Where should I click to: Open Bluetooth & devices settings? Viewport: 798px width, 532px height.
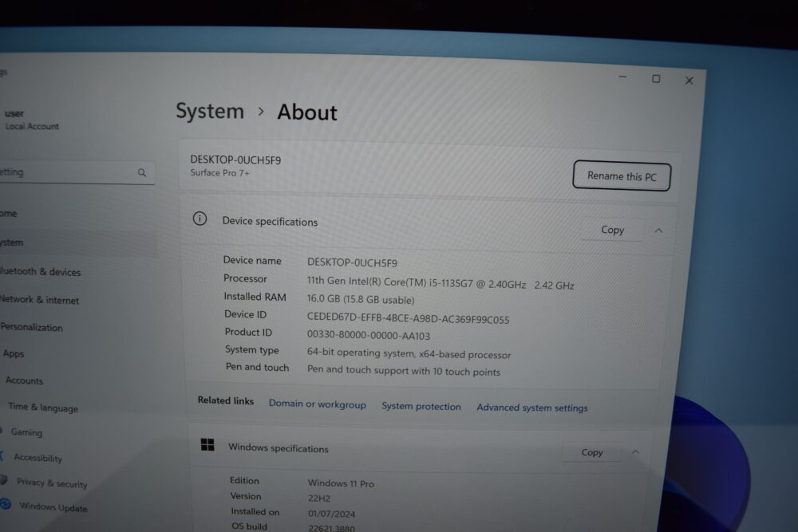coord(40,272)
